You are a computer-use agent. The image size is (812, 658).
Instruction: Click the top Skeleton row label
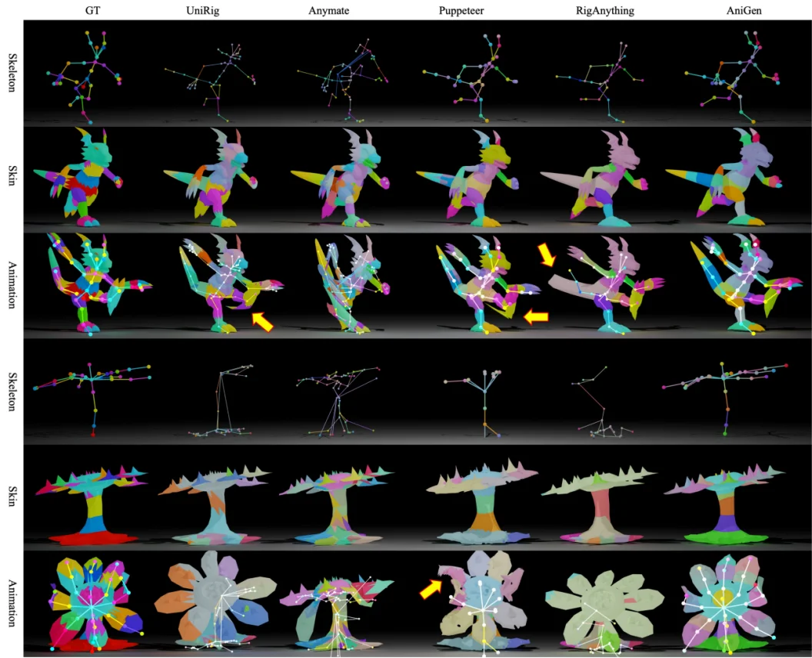11,73
